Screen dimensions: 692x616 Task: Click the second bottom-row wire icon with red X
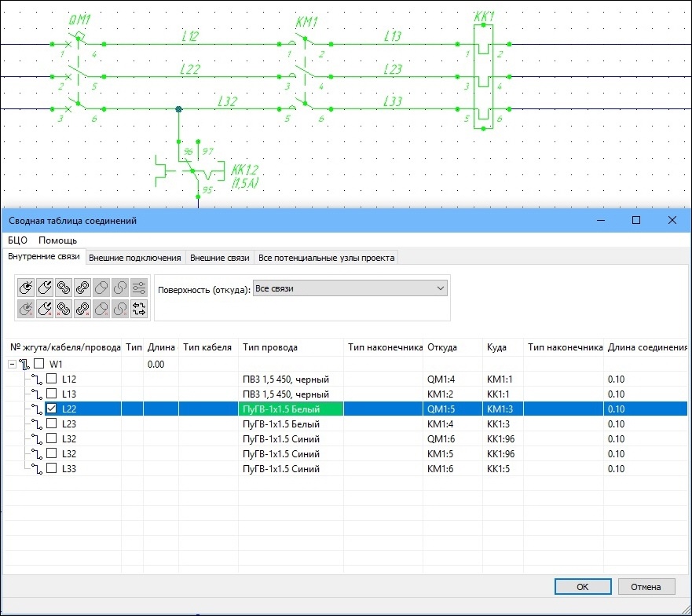coord(45,309)
